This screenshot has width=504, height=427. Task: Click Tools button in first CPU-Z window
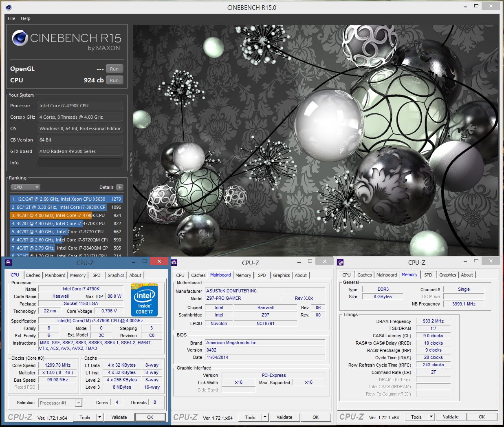tap(85, 417)
